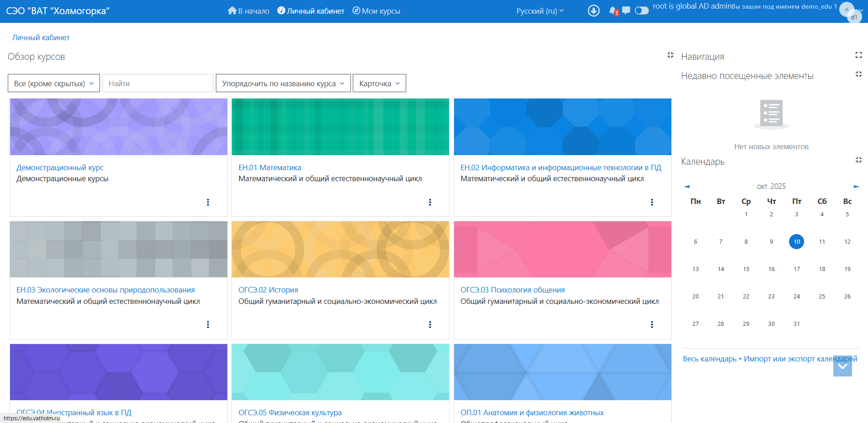Image resolution: width=868 pixels, height=423 pixels.
Task: Go to next month in the calendar
Action: click(856, 187)
